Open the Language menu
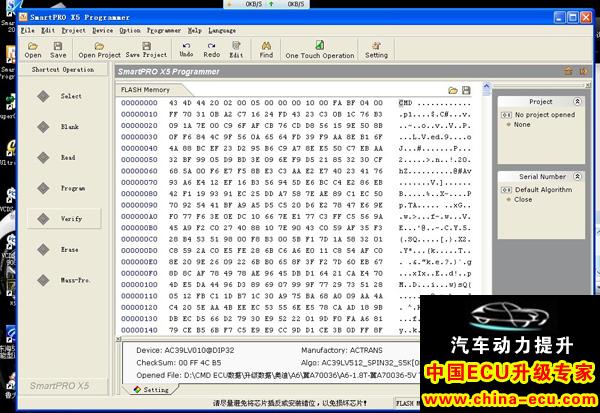 [222, 30]
